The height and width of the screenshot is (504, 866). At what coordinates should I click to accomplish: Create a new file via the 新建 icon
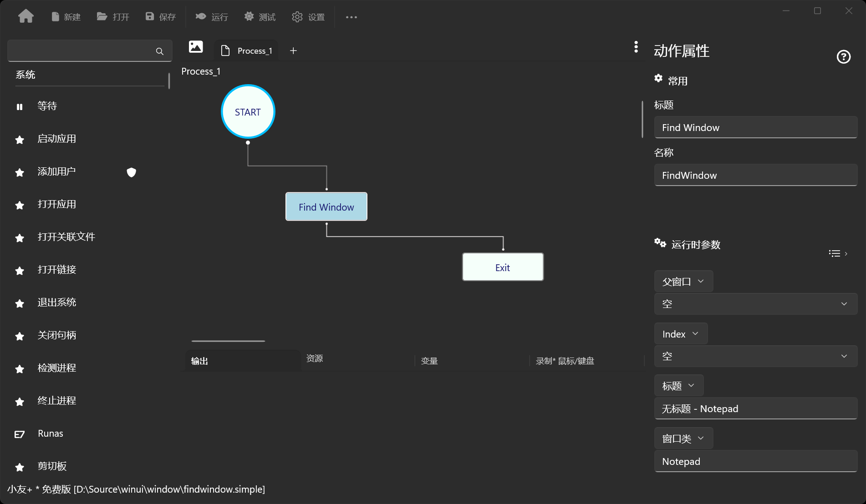point(56,16)
